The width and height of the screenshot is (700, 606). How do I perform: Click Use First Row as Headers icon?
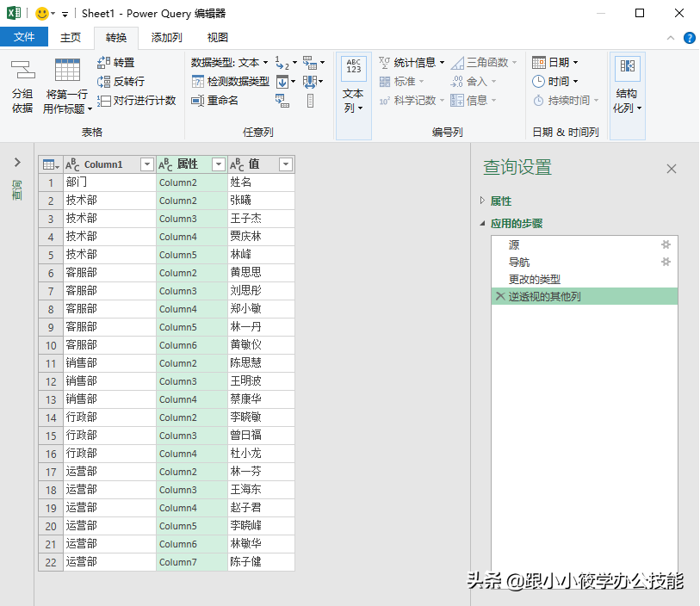click(67, 71)
